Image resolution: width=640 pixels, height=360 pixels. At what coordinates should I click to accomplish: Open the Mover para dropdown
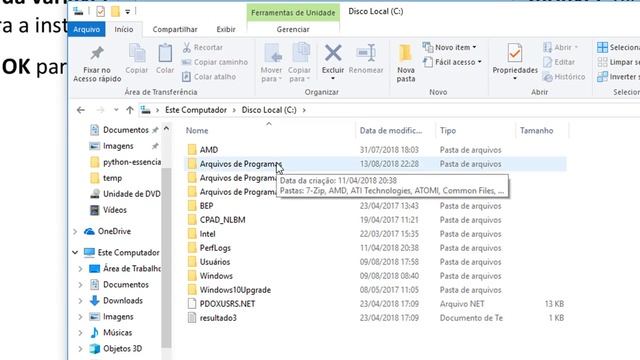click(271, 62)
